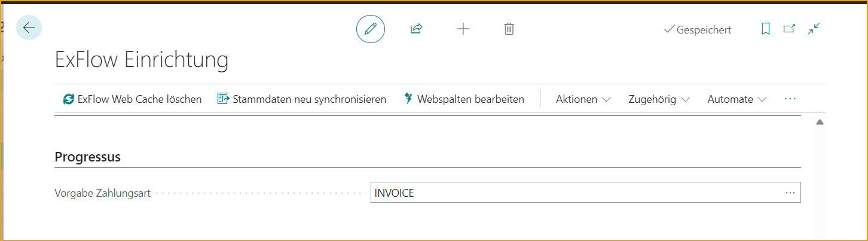Click the ExFlow Einrichtung page title
Screen dimensions: 868x241
point(142,60)
